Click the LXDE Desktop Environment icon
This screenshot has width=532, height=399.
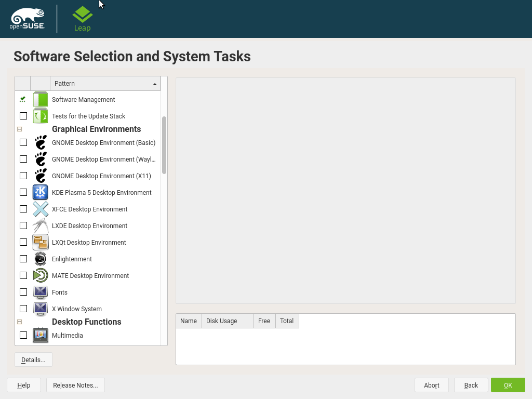pos(41,225)
